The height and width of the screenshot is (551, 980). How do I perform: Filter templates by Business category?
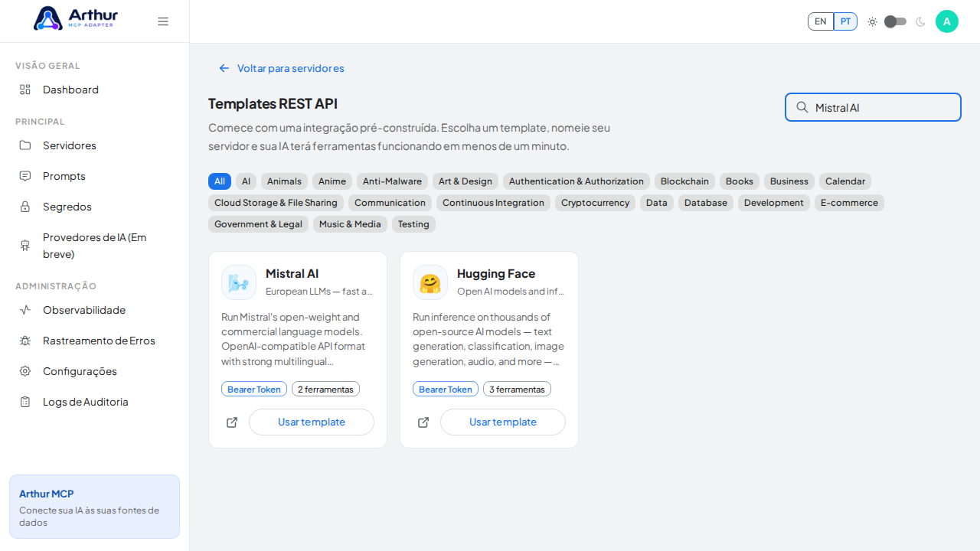789,181
